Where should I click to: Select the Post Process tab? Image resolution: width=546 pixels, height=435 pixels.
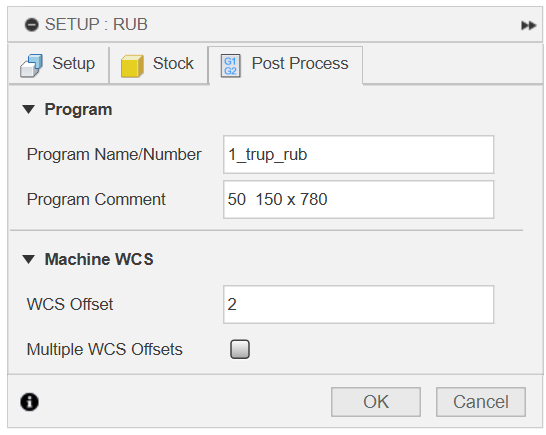pos(286,65)
